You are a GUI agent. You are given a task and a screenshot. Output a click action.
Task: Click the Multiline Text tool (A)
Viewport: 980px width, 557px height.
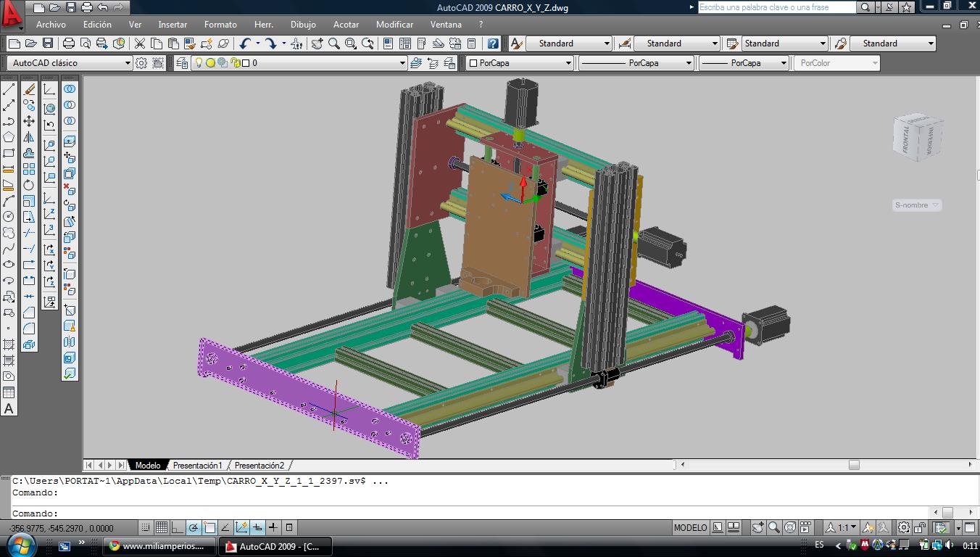(9, 408)
